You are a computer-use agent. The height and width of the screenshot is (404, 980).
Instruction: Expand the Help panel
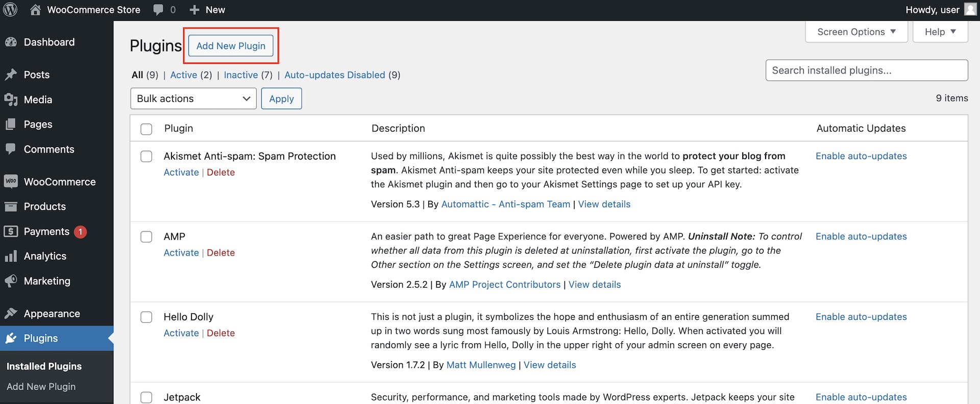[940, 32]
